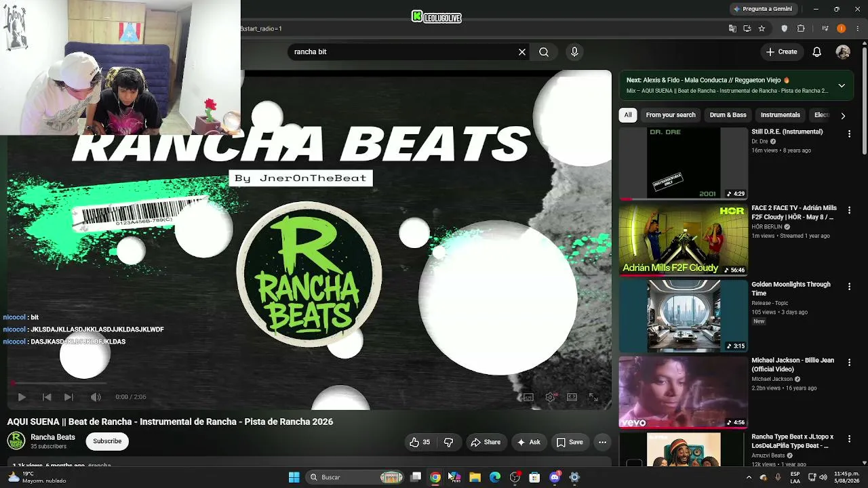The image size is (868, 488).
Task: Open Microsoft Edge from the taskbar
Action: pyautogui.click(x=494, y=477)
